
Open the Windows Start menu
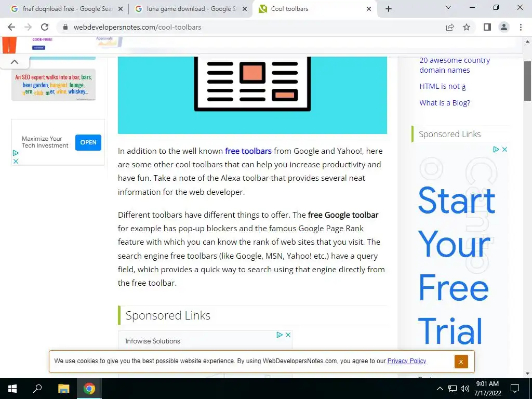click(x=12, y=389)
